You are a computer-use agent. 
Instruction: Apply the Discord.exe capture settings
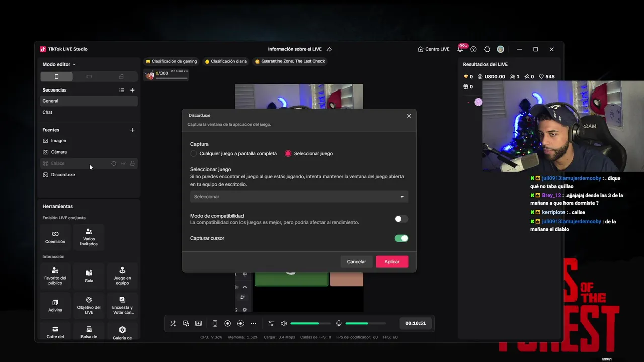[392, 262]
